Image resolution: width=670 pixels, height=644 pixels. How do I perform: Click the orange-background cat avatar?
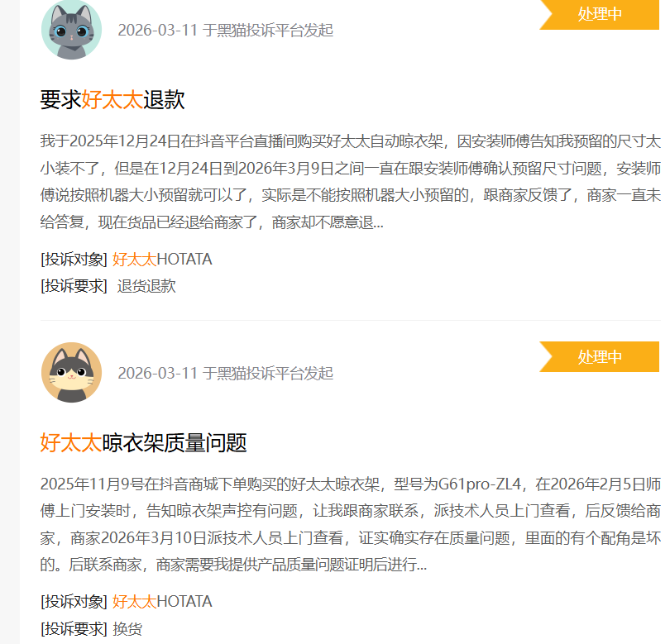(x=71, y=372)
